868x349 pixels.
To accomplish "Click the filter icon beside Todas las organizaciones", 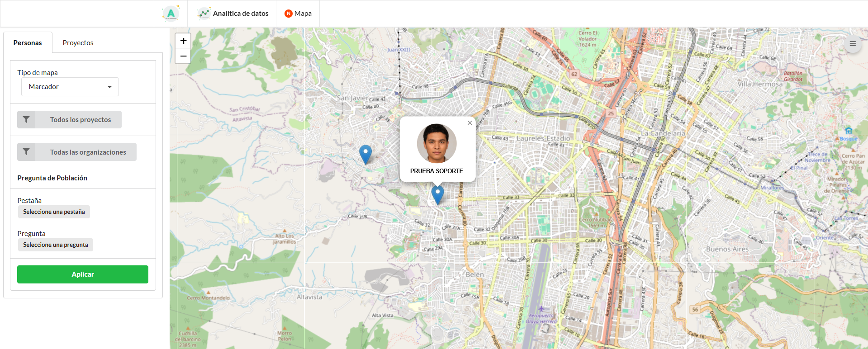I will 26,152.
